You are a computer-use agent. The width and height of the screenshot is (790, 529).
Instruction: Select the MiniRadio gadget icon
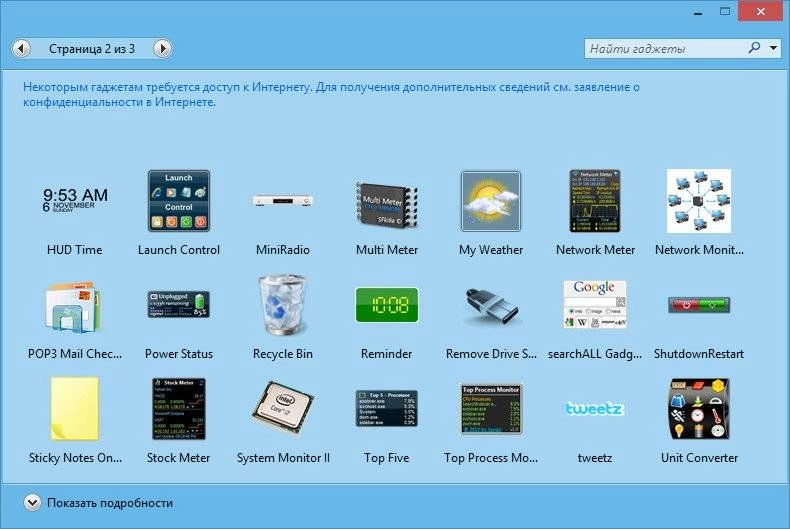tap(283, 201)
